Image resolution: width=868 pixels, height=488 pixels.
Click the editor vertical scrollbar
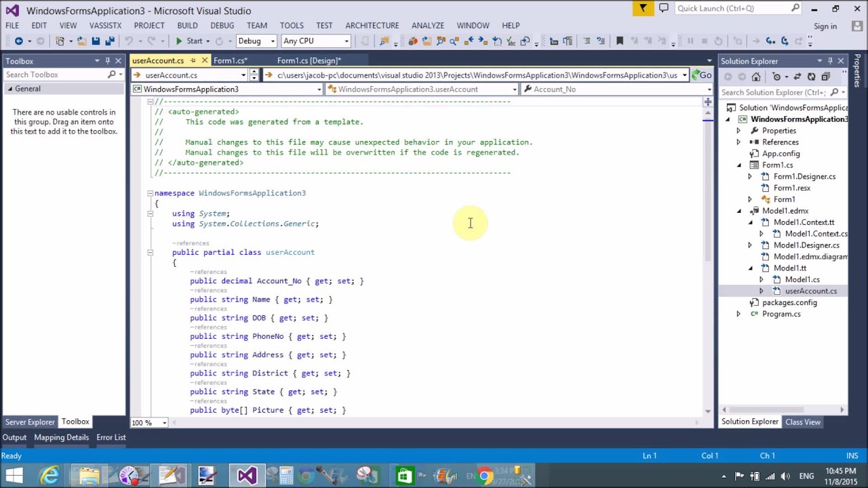coord(708,258)
